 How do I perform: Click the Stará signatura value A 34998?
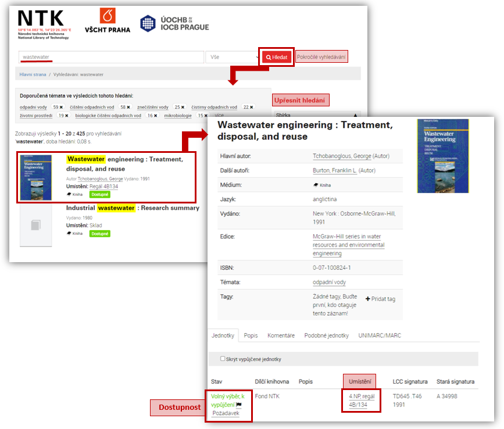tap(447, 396)
